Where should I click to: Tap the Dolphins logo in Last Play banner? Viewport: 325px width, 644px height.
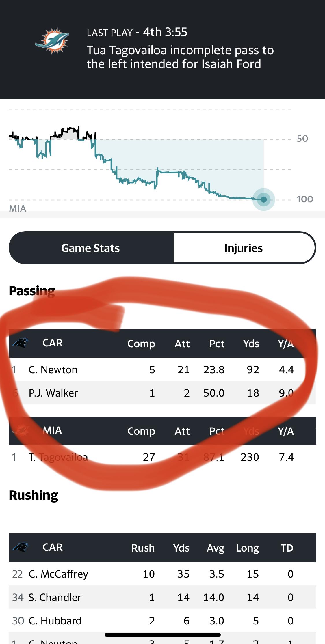52,41
